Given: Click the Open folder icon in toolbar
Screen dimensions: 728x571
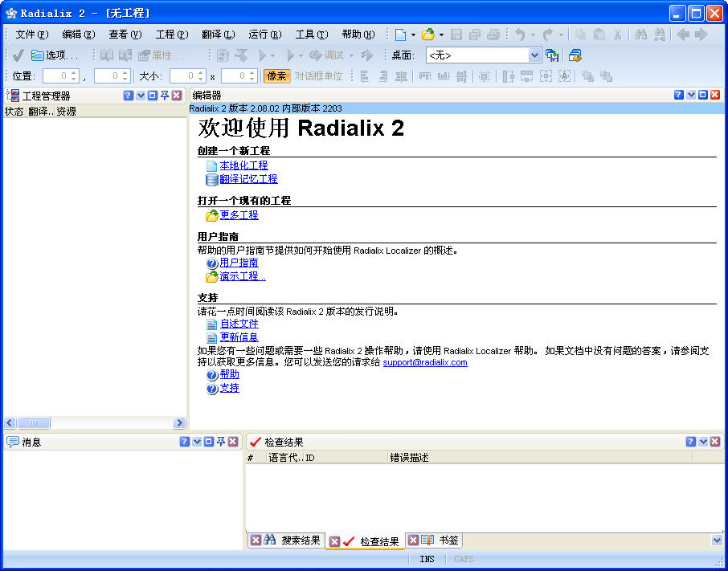Looking at the screenshot, I should pos(428,35).
